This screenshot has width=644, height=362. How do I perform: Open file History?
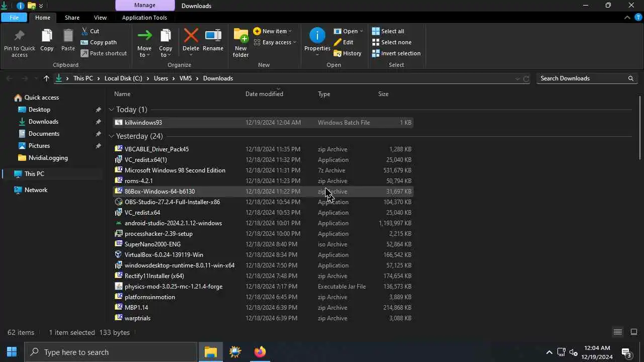347,53
